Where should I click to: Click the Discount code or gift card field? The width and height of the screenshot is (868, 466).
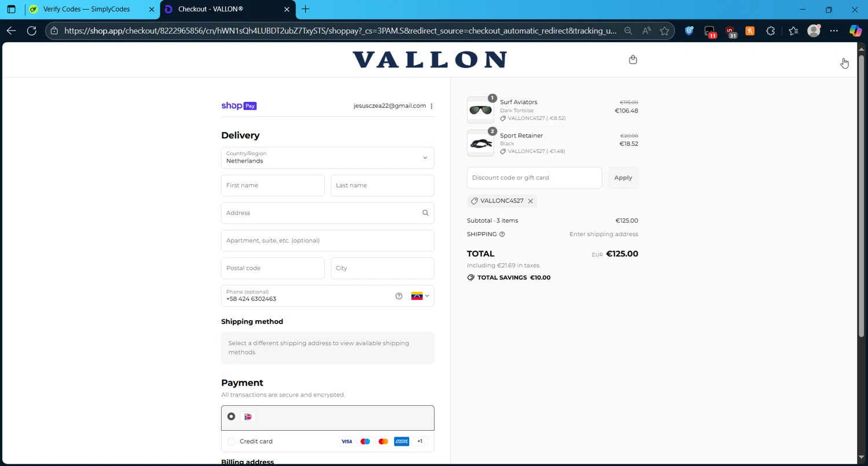tap(534, 178)
